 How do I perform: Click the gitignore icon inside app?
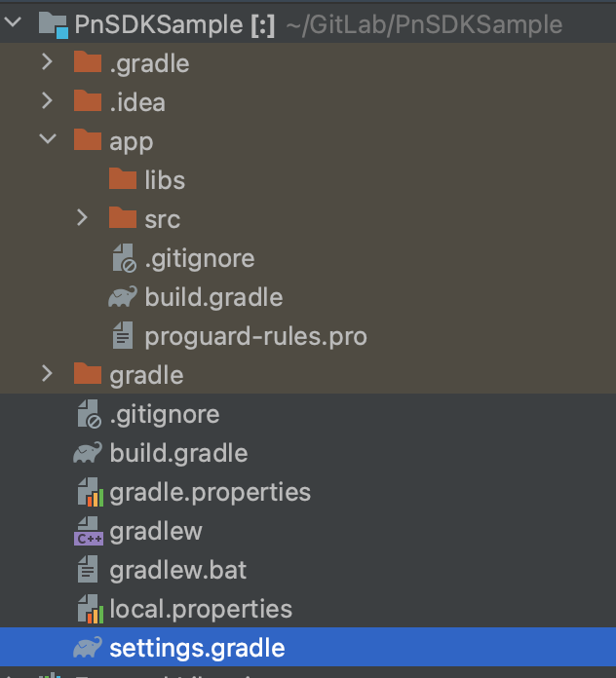click(x=124, y=258)
